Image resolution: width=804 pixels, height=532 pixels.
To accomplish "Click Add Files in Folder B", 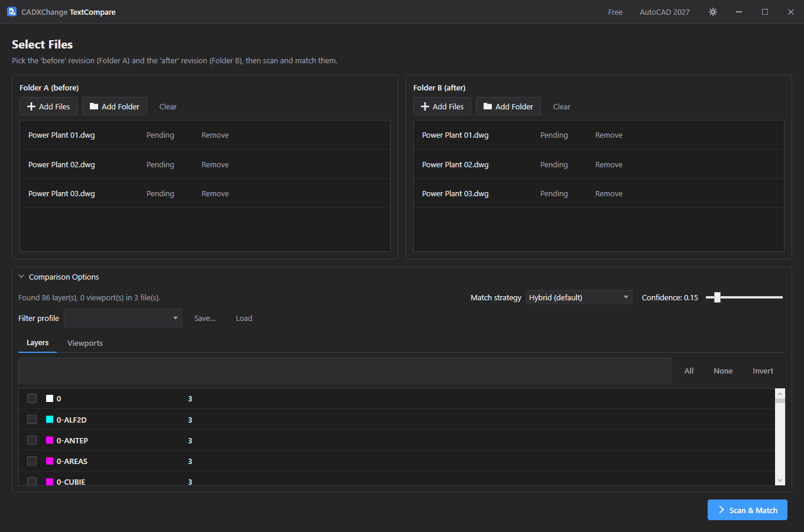I will (x=442, y=106).
